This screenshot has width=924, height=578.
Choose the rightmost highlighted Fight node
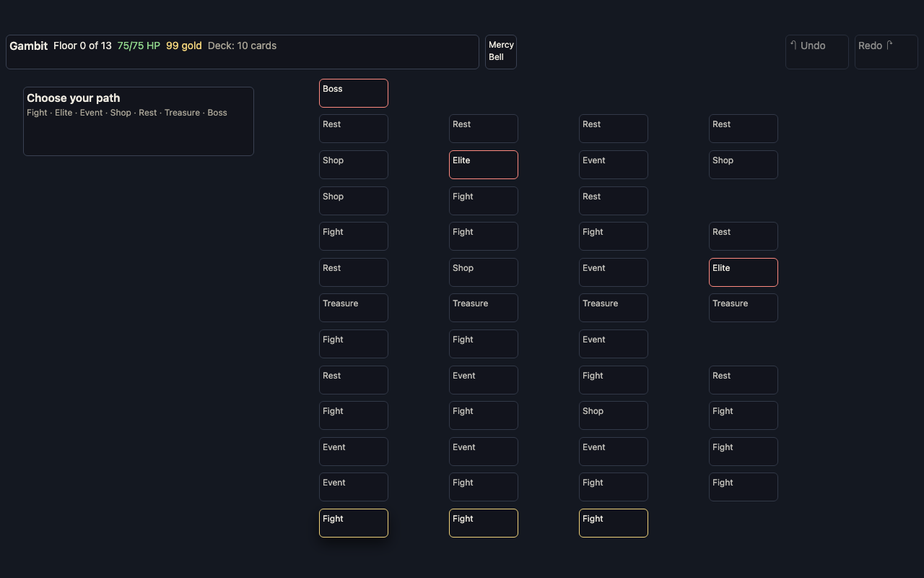click(614, 523)
